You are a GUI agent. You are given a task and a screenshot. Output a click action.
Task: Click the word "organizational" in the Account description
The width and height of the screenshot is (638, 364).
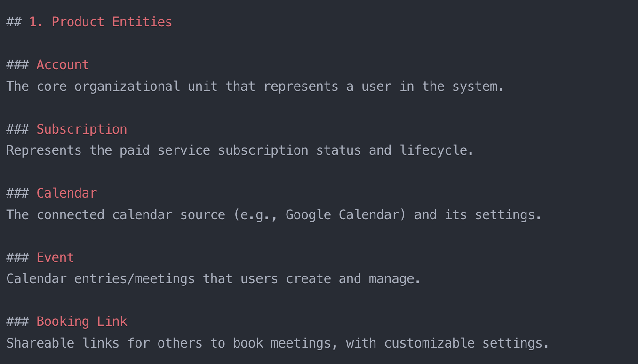point(127,87)
